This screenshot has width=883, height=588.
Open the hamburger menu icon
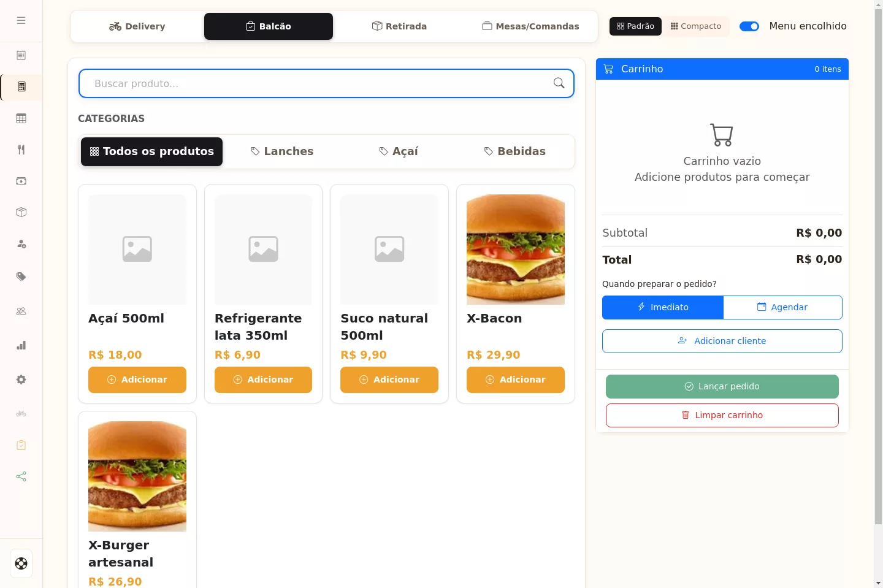(21, 20)
